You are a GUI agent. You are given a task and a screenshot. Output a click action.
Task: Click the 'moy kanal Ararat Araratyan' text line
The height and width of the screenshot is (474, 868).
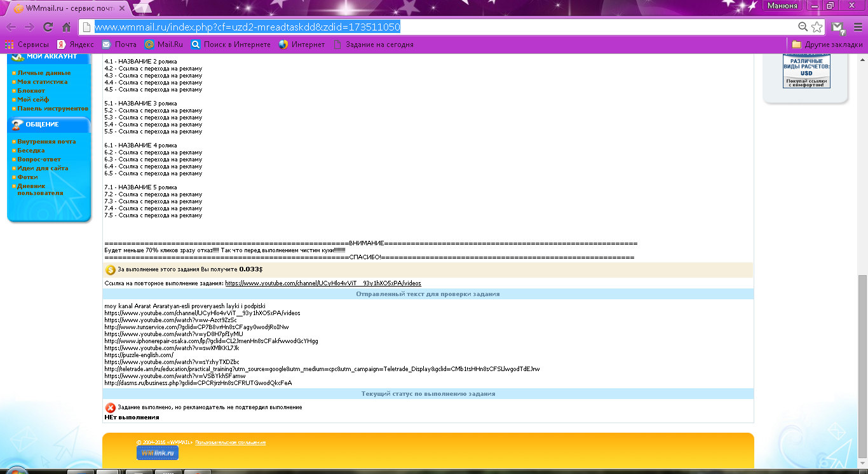tap(184, 306)
